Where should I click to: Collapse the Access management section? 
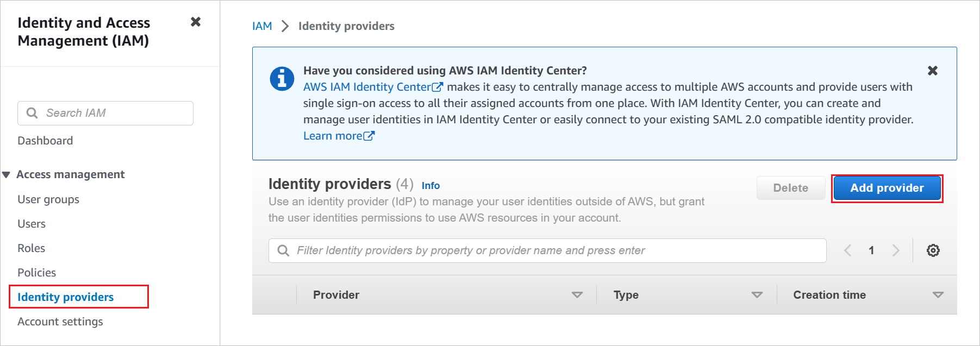7,175
